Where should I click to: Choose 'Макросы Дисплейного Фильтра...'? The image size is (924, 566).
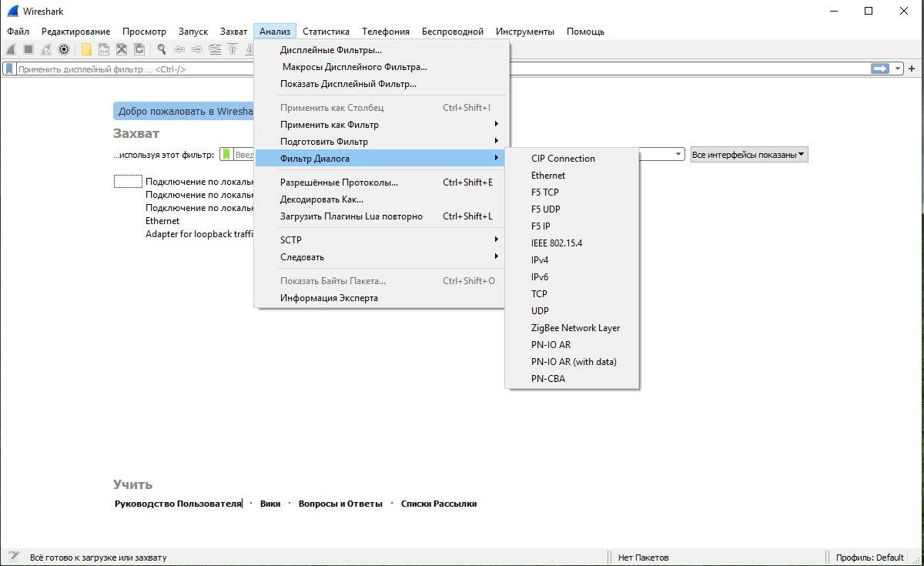click(380, 67)
